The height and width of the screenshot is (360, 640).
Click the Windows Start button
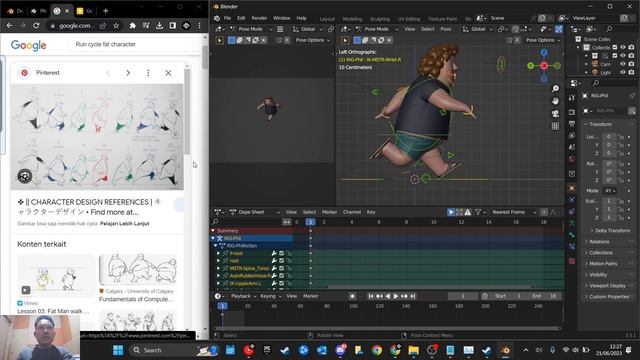[x=118, y=350]
